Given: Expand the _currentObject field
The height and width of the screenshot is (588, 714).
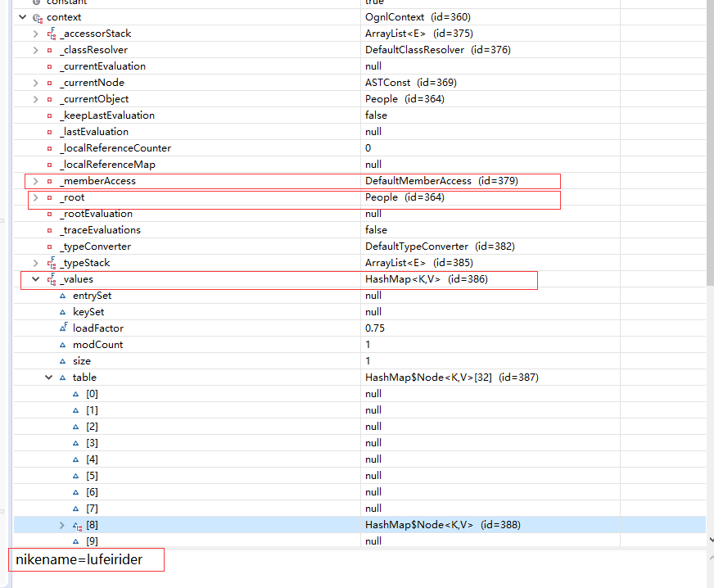Looking at the screenshot, I should pos(35,99).
